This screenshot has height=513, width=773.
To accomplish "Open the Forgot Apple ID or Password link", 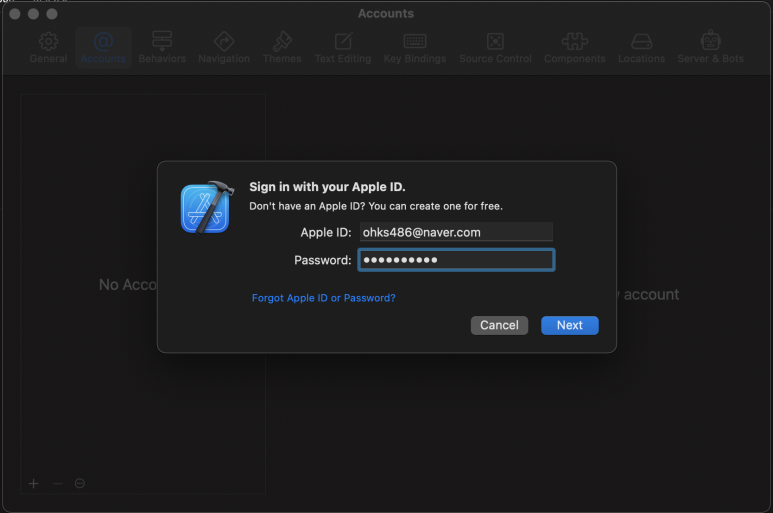I will click(323, 298).
